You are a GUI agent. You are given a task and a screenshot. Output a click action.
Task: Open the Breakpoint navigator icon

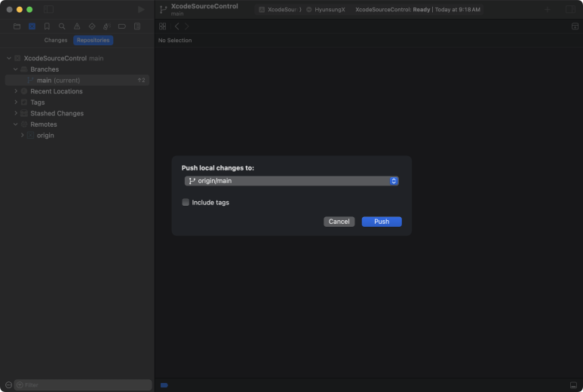[122, 26]
